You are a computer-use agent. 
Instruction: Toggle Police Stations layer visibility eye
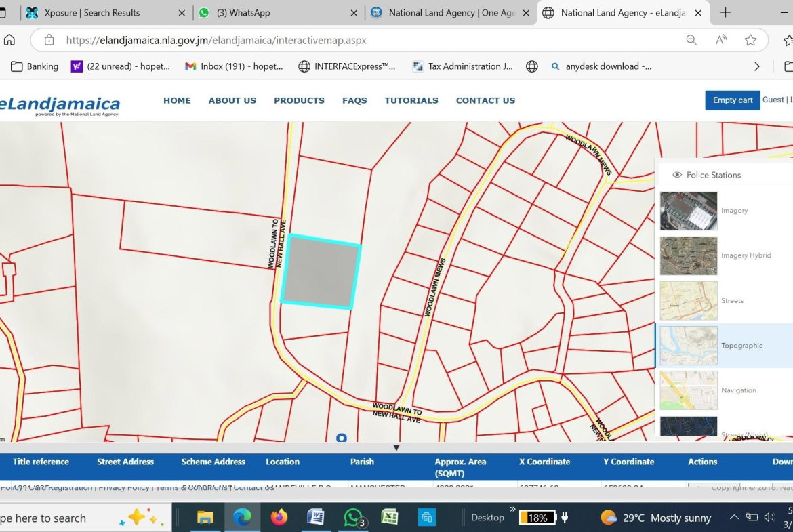click(x=677, y=174)
